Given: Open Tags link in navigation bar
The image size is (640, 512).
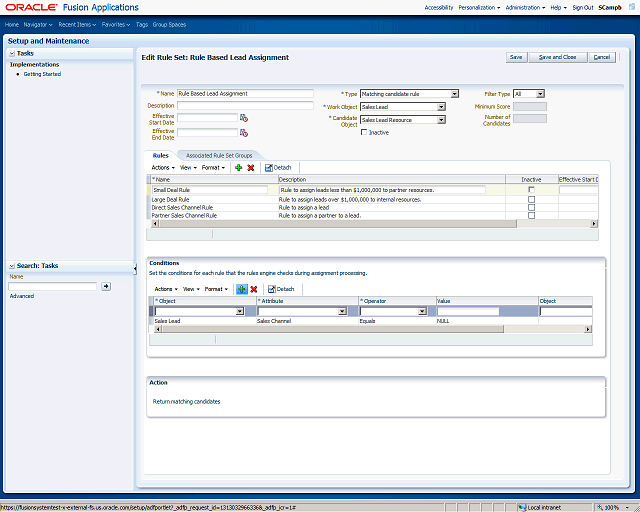Looking at the screenshot, I should (142, 24).
